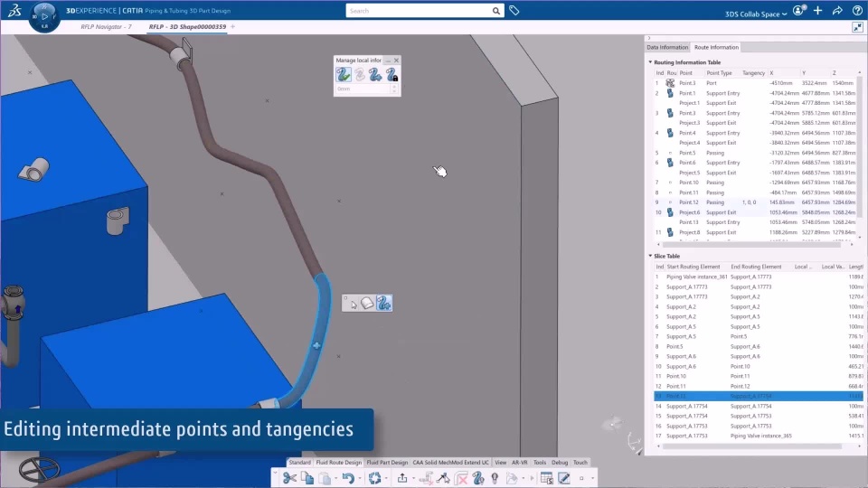Viewport: 868px width, 488px height.
Task: Click the Export/share upload icon in toolbar
Action: point(402,478)
